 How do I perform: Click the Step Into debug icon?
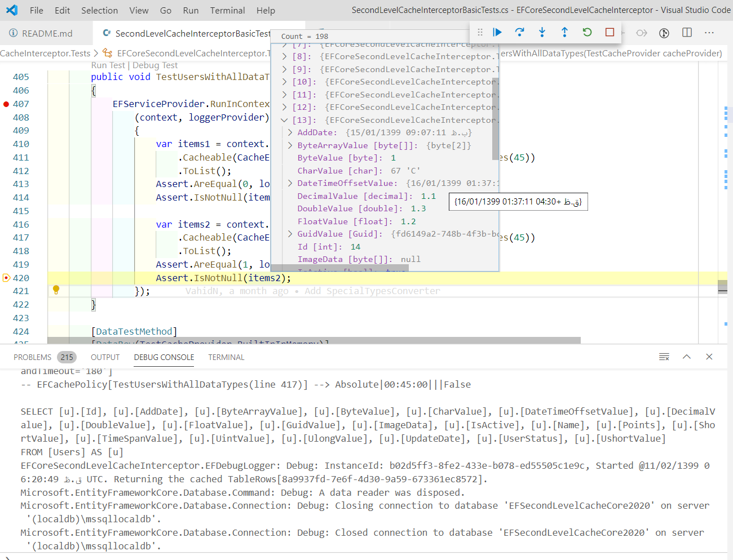click(x=542, y=32)
